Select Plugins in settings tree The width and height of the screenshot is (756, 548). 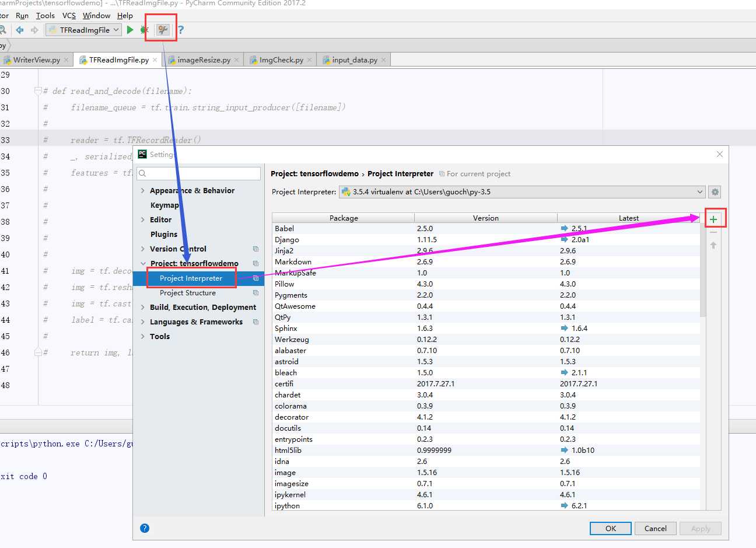pos(164,235)
